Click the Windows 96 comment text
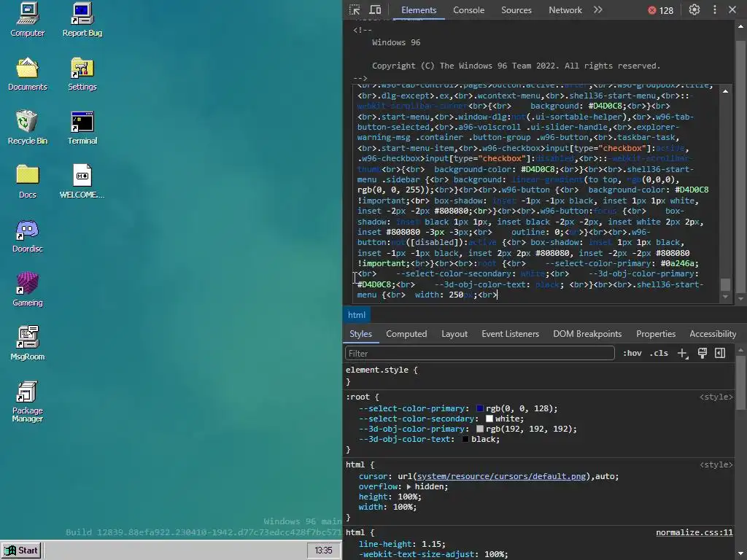This screenshot has width=747, height=560. 396,42
